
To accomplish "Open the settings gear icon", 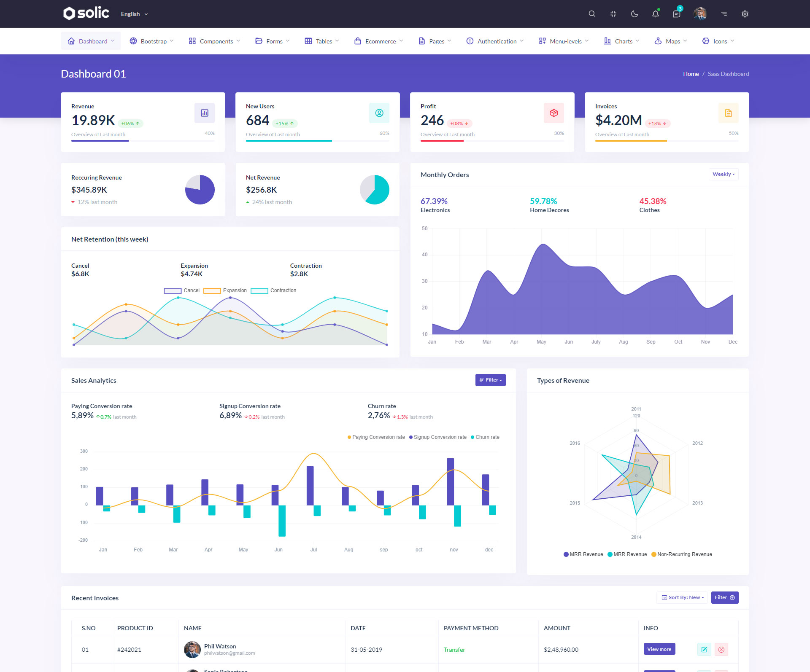I will (745, 14).
